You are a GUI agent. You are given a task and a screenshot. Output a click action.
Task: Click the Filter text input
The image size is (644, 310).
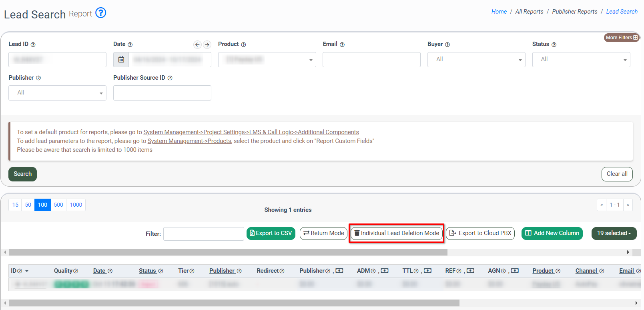(203, 234)
